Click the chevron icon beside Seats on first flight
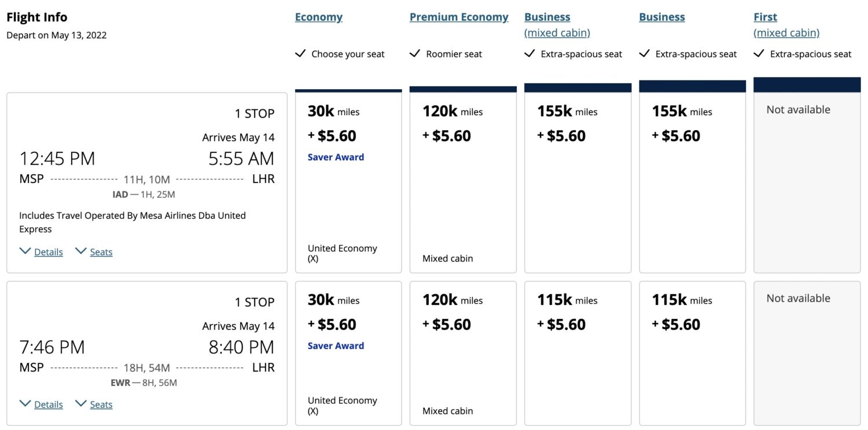This screenshot has height=430, width=868. 81,251
